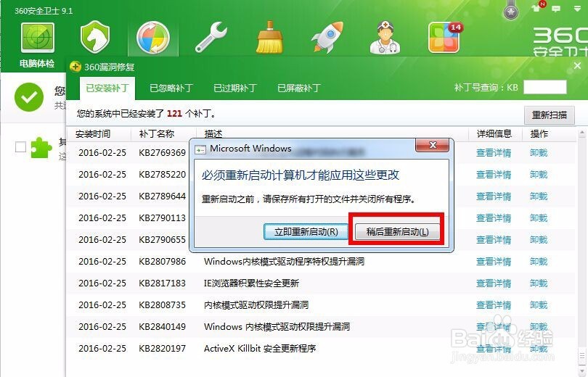Uninstall patch KB2807986

point(539,261)
